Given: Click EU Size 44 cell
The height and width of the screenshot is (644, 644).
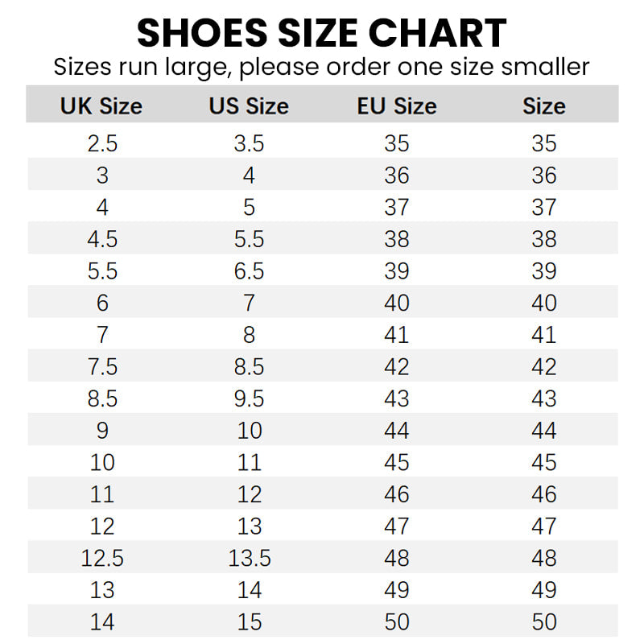Looking at the screenshot, I should point(397,431).
